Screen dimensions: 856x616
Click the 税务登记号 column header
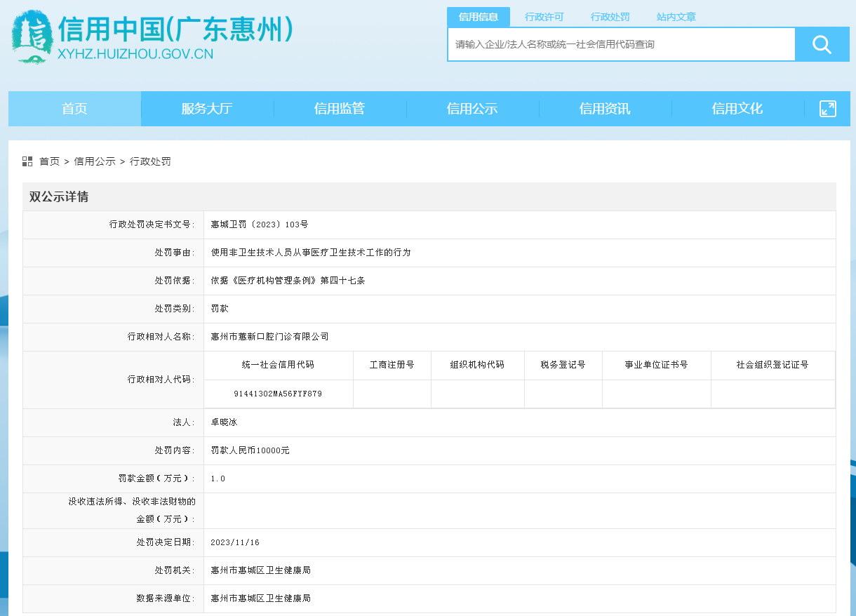563,365
